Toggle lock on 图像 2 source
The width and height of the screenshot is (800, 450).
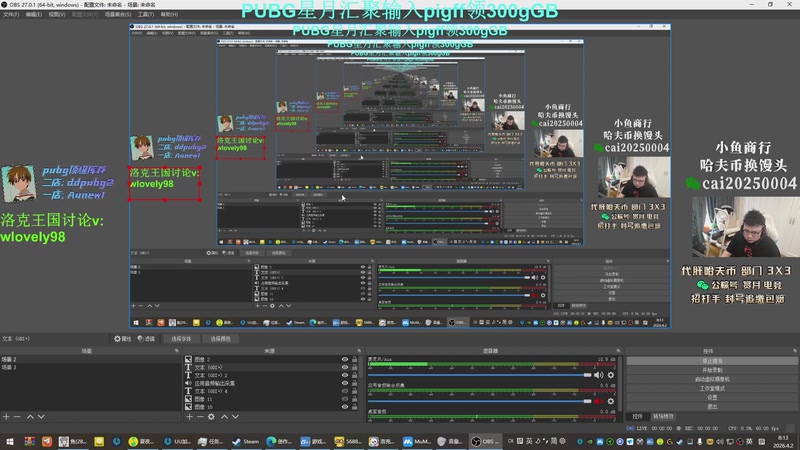pos(355,359)
